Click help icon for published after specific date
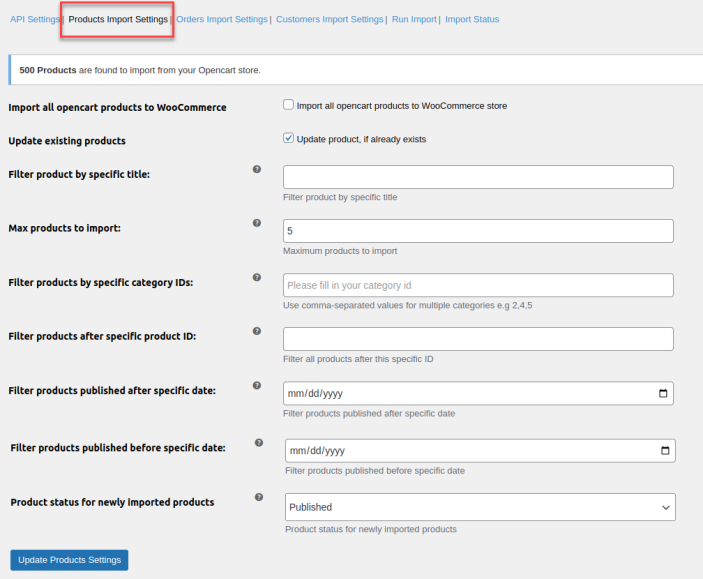The width and height of the screenshot is (703, 579). (x=257, y=385)
